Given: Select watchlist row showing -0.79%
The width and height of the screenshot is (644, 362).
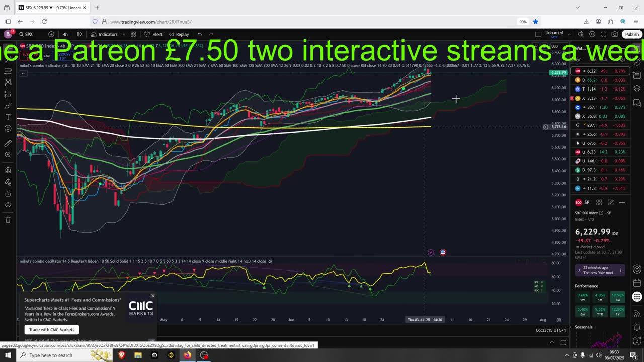Looking at the screenshot, I should [x=600, y=71].
